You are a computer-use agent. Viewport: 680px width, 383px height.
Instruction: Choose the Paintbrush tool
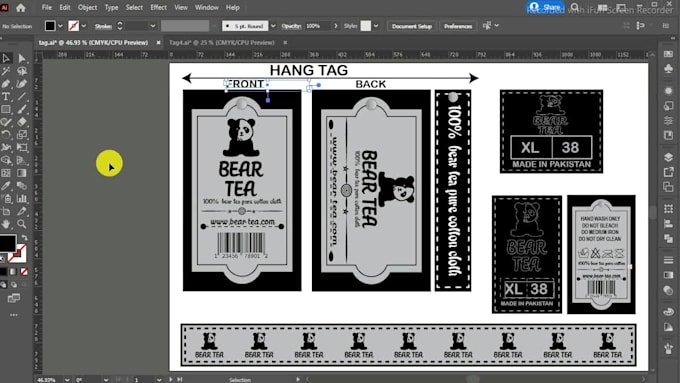[x=22, y=109]
